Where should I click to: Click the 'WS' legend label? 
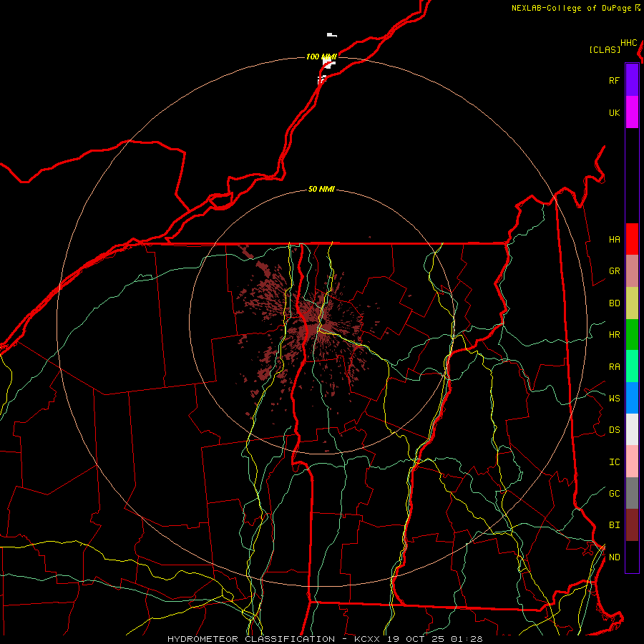click(x=614, y=398)
